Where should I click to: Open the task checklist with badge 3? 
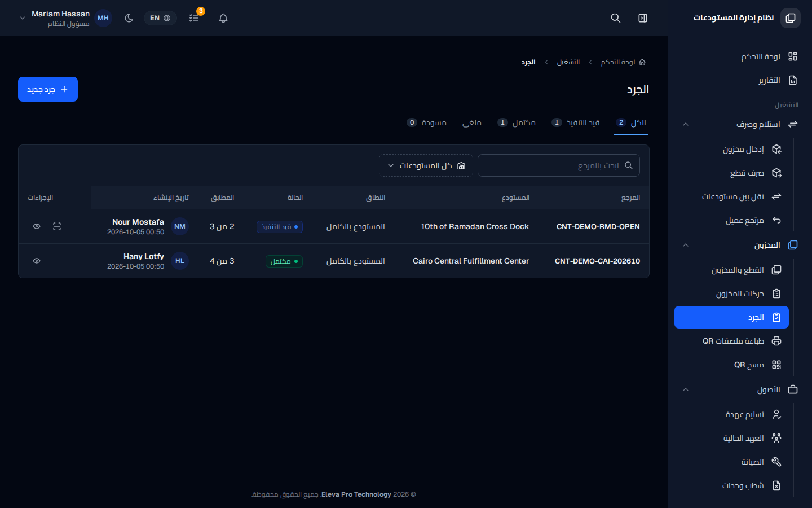194,18
